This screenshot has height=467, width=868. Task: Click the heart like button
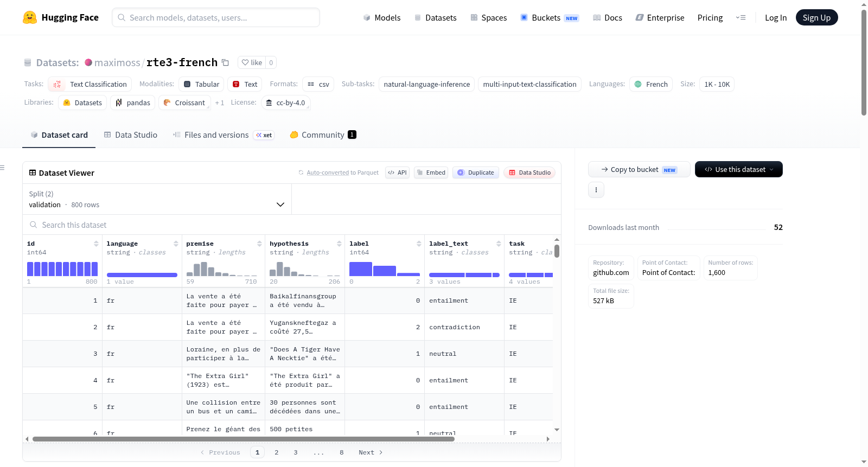tap(252, 62)
